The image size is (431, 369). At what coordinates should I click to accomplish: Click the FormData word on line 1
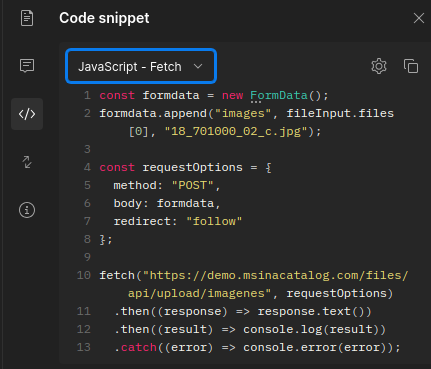click(279, 95)
